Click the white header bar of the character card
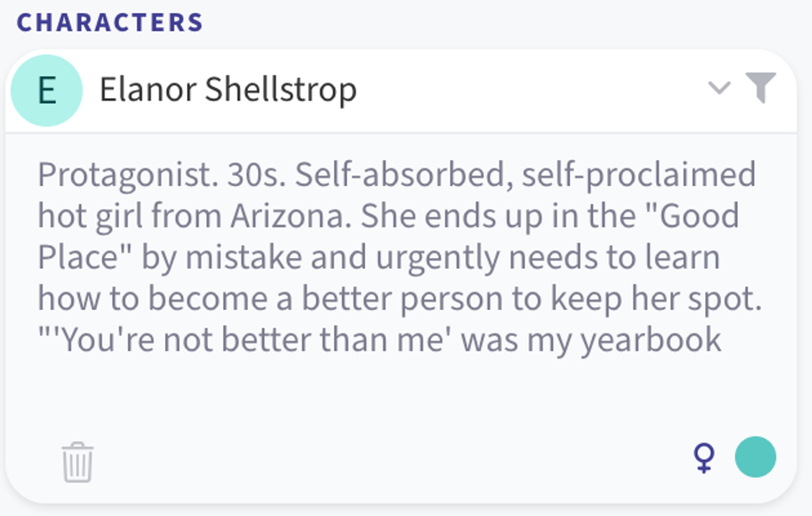 [x=401, y=91]
